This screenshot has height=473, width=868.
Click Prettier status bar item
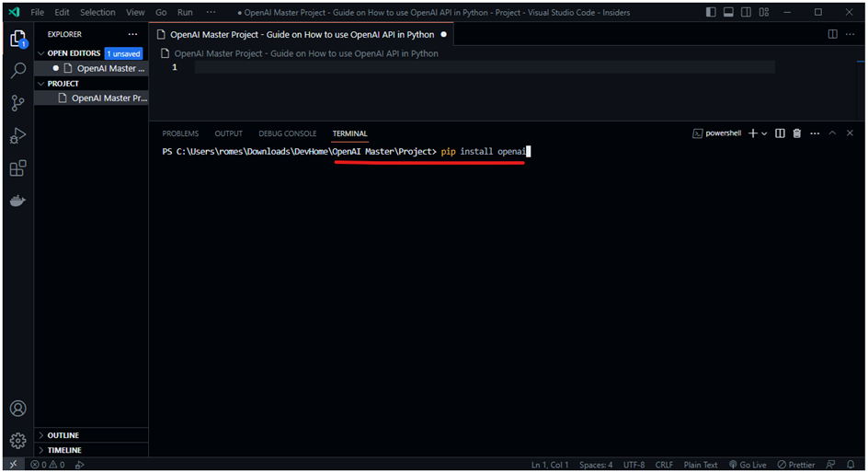coord(796,465)
